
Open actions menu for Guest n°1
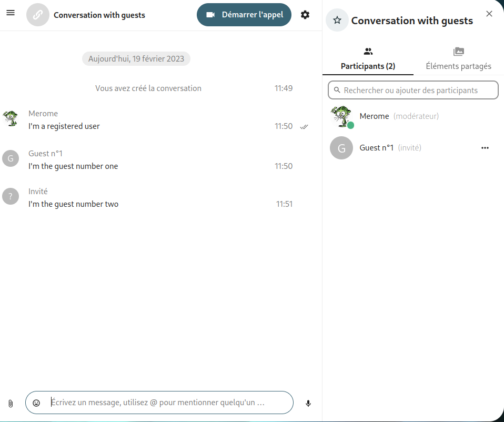tap(485, 148)
